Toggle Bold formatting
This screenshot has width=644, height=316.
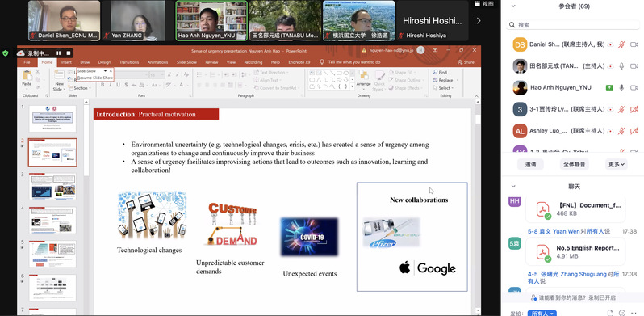[102, 85]
